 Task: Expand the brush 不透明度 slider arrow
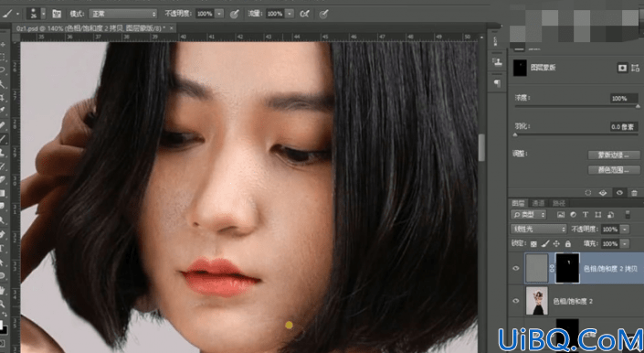tap(219, 14)
